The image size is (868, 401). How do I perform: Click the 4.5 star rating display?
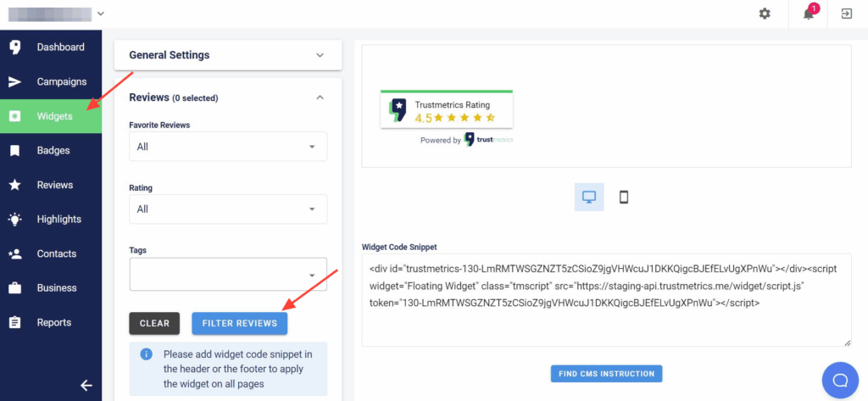tap(455, 118)
